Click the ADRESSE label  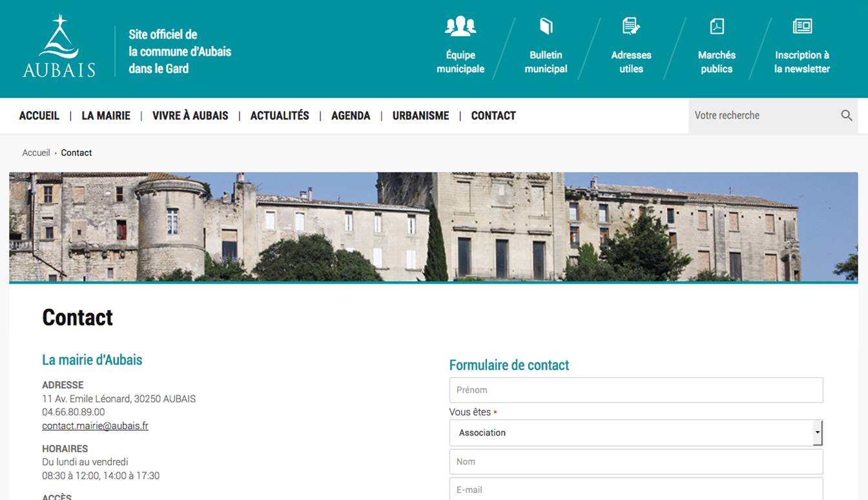point(63,385)
